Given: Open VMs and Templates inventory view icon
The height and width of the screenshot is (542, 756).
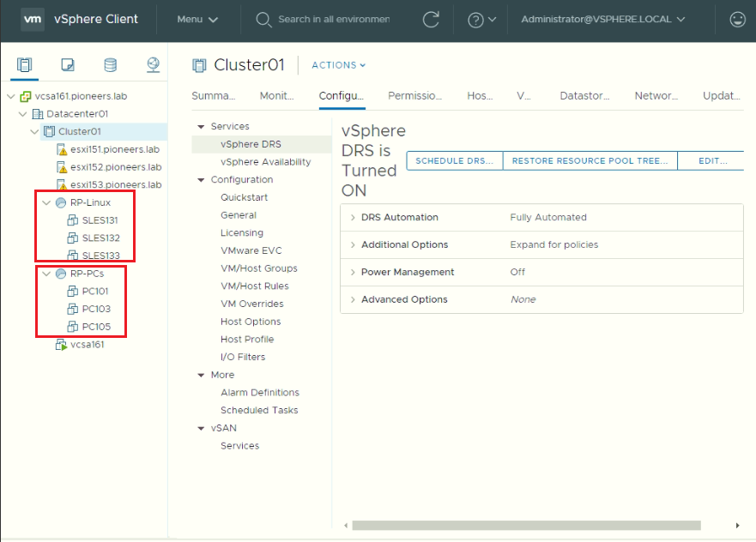Looking at the screenshot, I should tap(68, 64).
